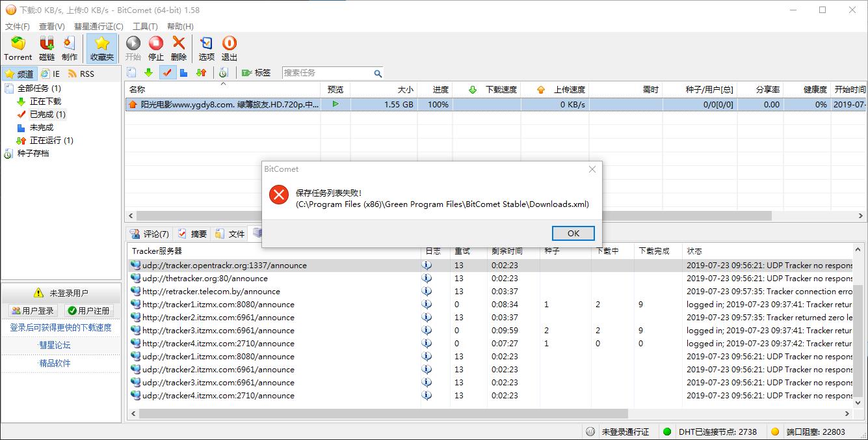The height and width of the screenshot is (440, 868).
Task: Click the tracker list horizontal scrollbar
Action: [383, 413]
